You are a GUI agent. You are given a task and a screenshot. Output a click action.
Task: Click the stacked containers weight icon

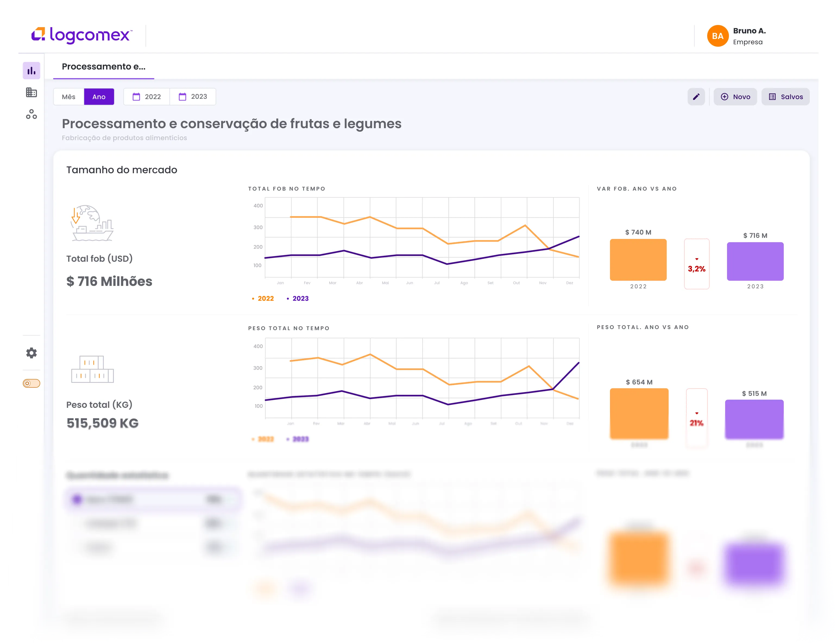(x=92, y=369)
